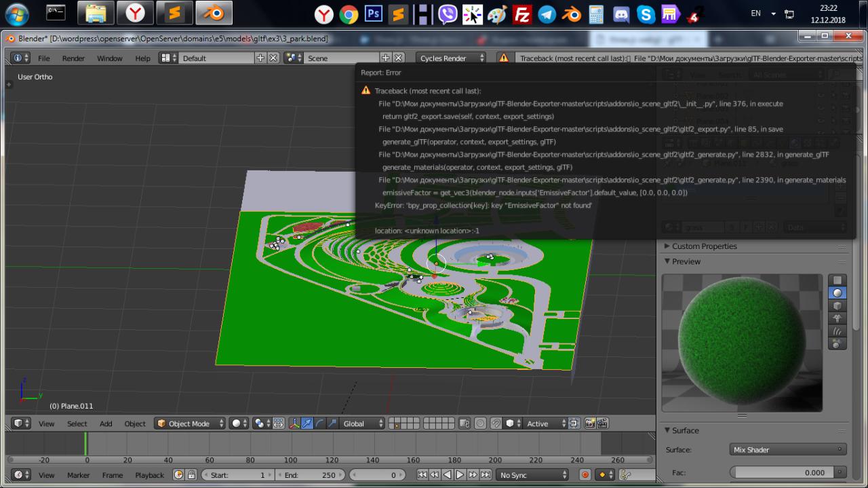Select cube material preview
This screenshot has height=488, width=868.
tap(837, 305)
